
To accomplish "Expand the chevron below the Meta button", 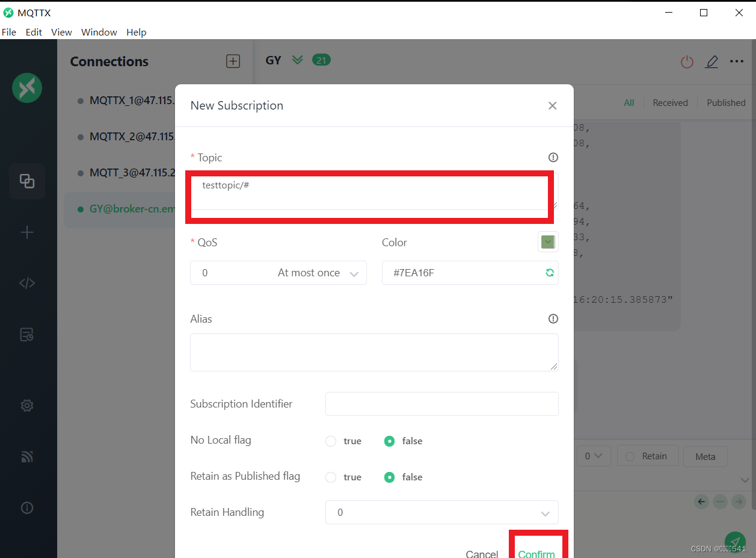I will coord(744,480).
